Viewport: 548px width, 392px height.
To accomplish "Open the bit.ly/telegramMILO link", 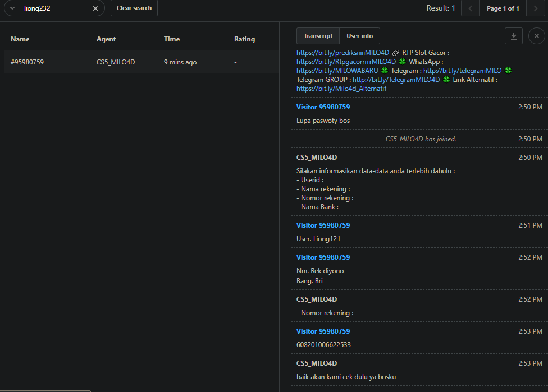I will 463,71.
